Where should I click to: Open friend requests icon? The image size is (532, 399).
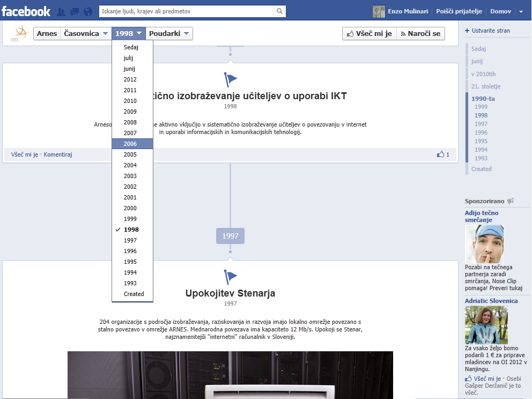(61, 11)
